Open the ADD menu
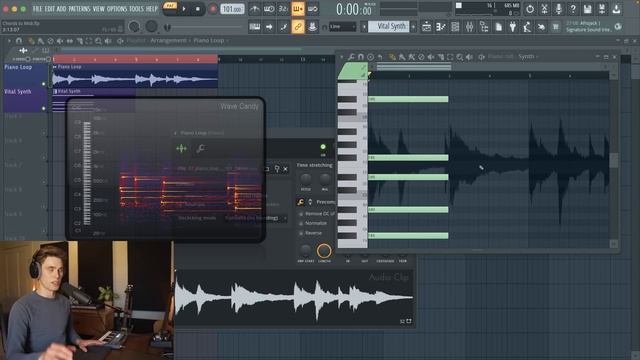Screen dimensions: 640x360 61,9
